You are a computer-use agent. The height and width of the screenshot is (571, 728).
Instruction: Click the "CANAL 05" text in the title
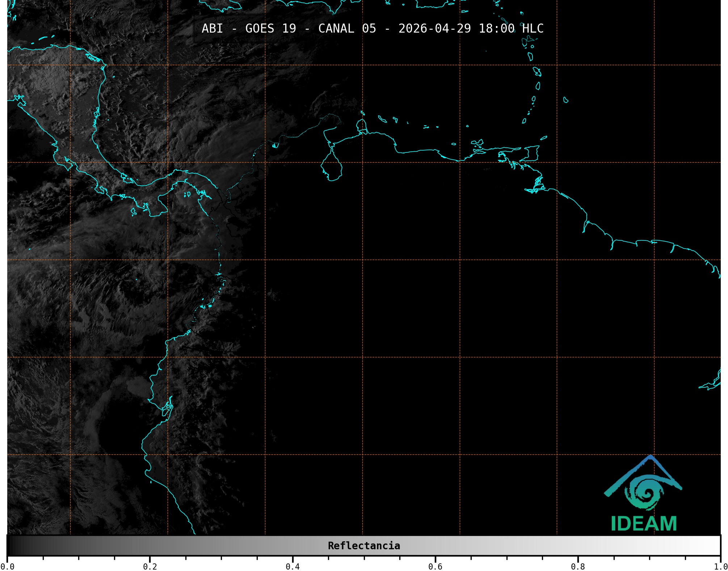coord(347,28)
